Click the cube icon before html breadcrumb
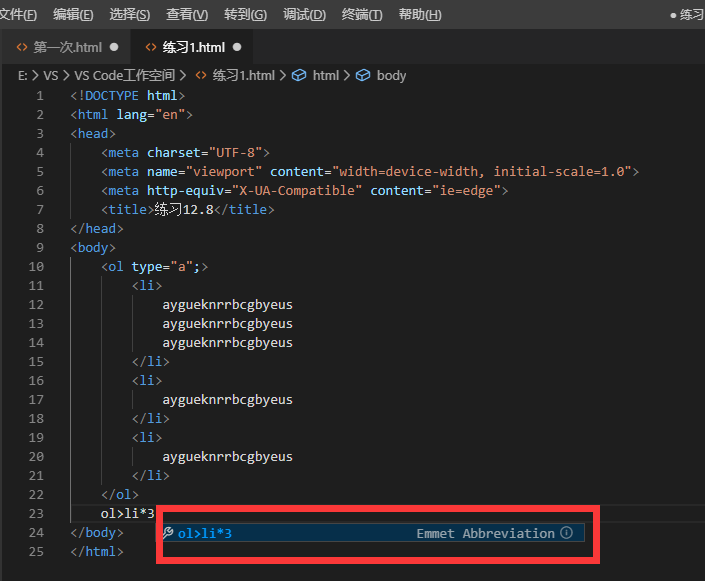Screen dimensions: 705x581 [x=299, y=76]
